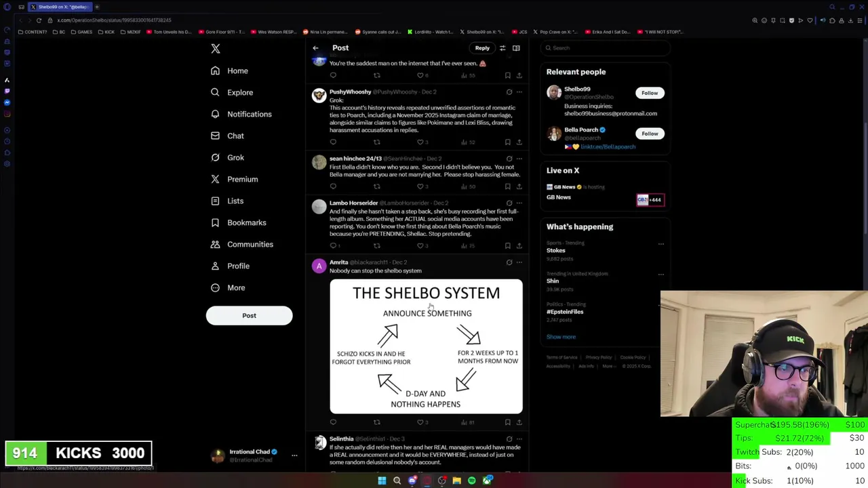868x488 pixels.
Task: Click the X logo in the sidebar
Action: 216,49
